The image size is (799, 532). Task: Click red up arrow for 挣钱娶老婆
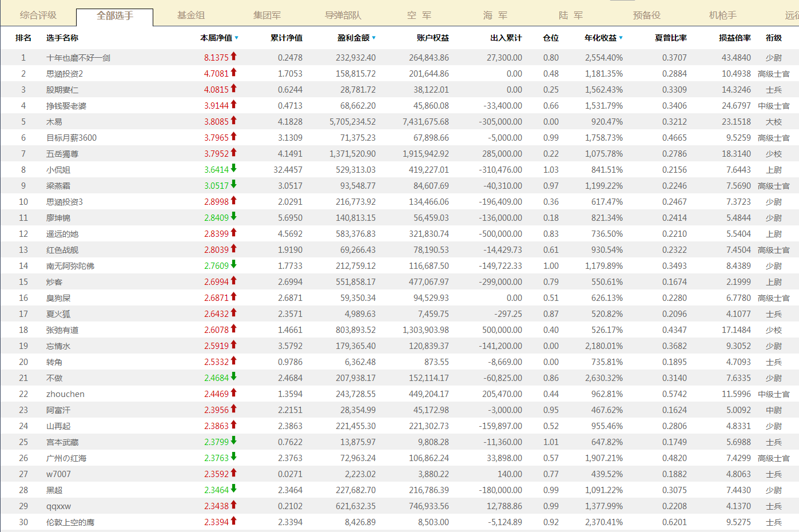pyautogui.click(x=234, y=104)
